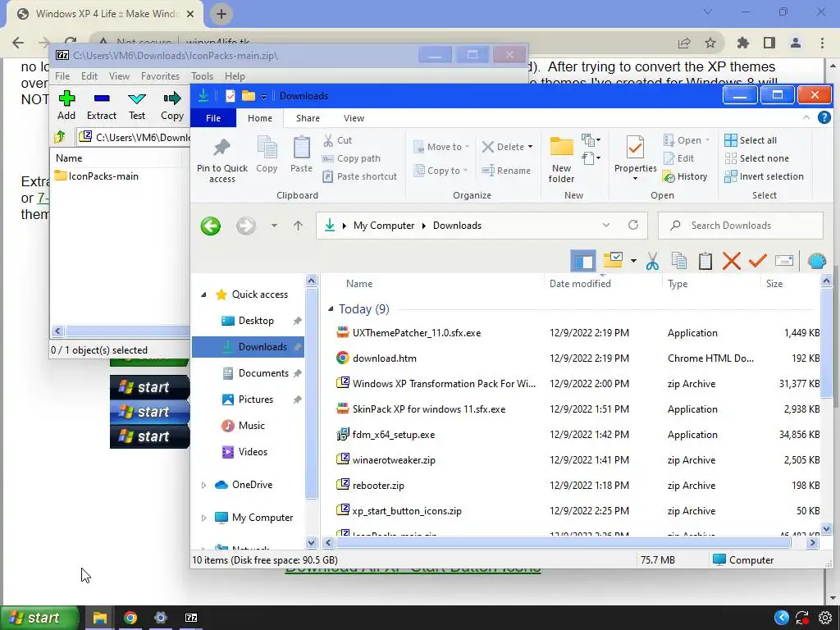Click the Add button in 7-Zip toolbar
This screenshot has height=630, width=840.
(66, 106)
